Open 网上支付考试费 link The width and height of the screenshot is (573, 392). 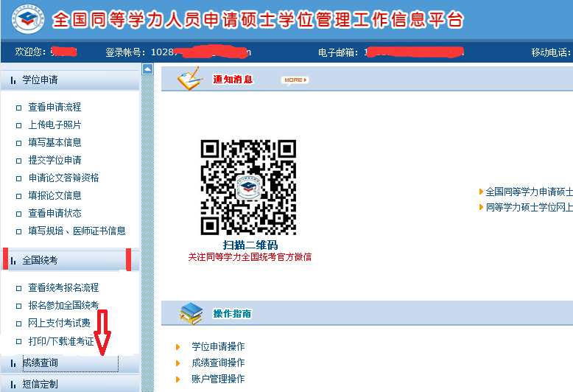coord(59,323)
